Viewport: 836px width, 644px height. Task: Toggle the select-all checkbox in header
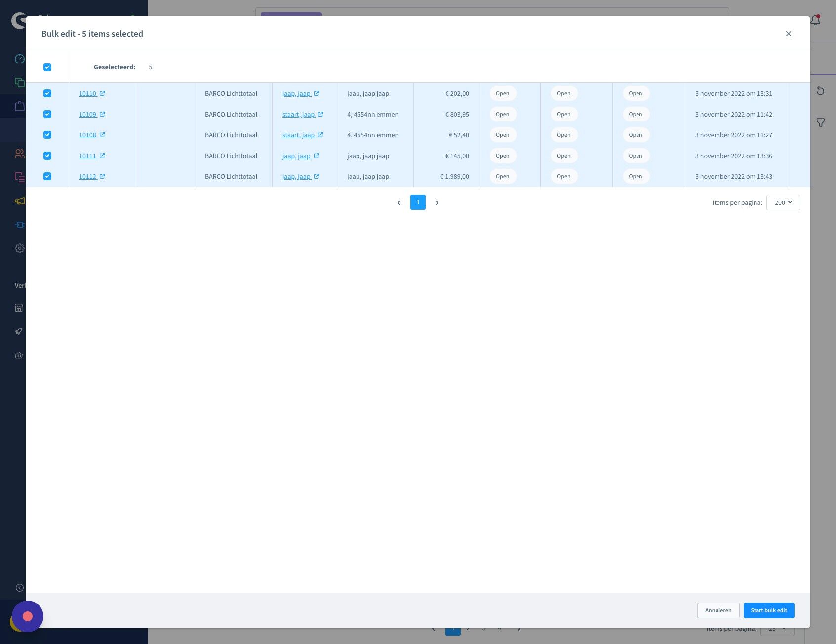pos(47,67)
